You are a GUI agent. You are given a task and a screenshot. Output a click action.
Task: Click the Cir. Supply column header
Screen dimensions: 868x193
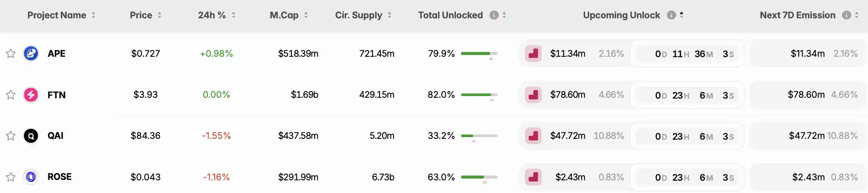tap(358, 15)
